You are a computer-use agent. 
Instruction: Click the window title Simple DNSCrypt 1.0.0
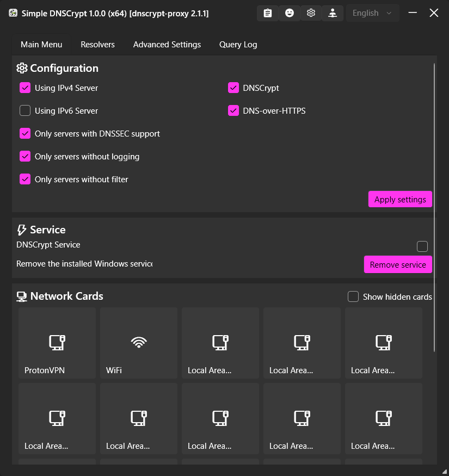tap(115, 14)
